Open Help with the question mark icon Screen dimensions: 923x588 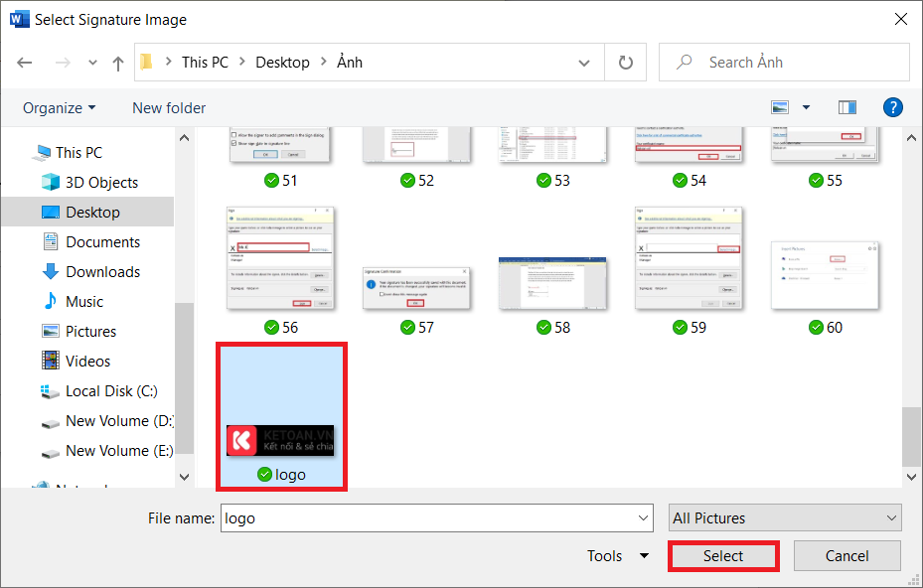(892, 107)
